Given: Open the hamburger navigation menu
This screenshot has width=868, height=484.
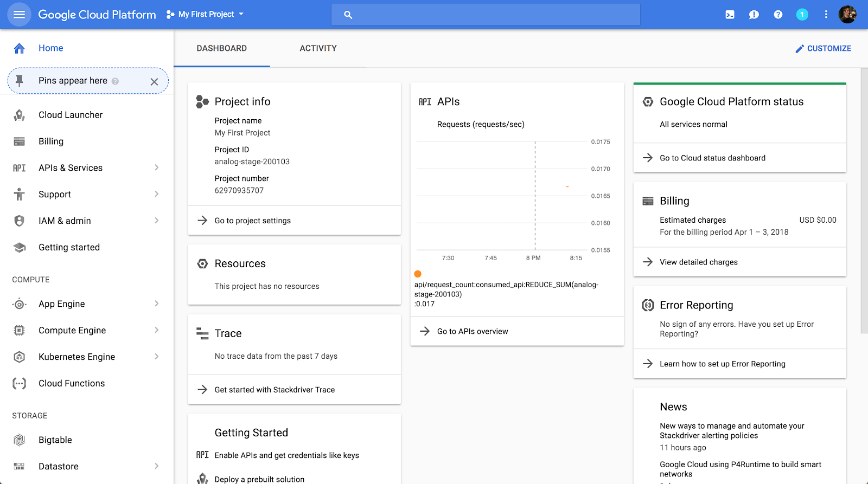Looking at the screenshot, I should pyautogui.click(x=19, y=15).
